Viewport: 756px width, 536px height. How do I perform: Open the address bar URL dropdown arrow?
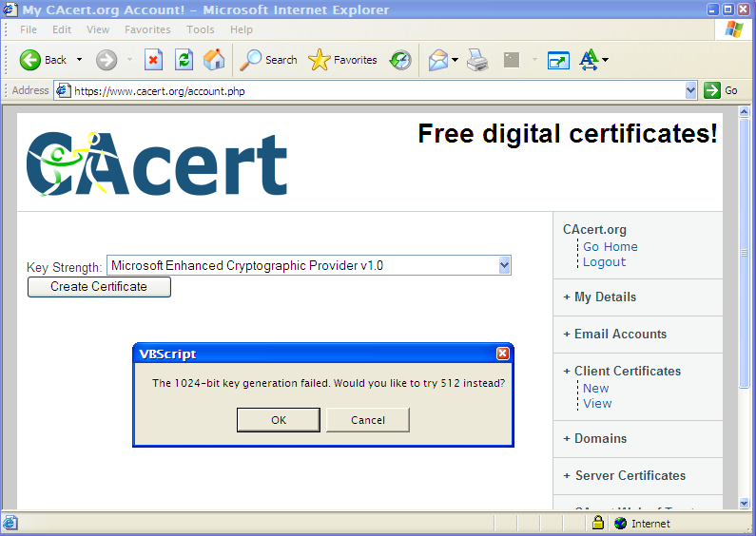pyautogui.click(x=691, y=90)
